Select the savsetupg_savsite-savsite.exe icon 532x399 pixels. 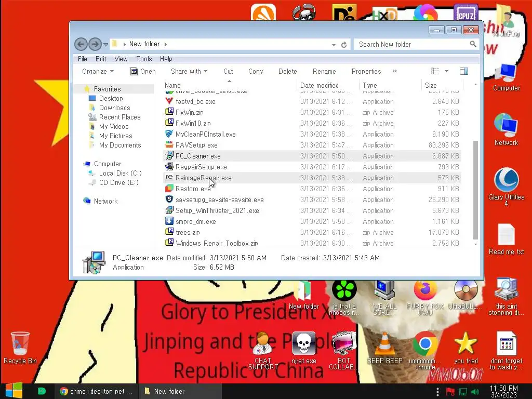tap(169, 199)
